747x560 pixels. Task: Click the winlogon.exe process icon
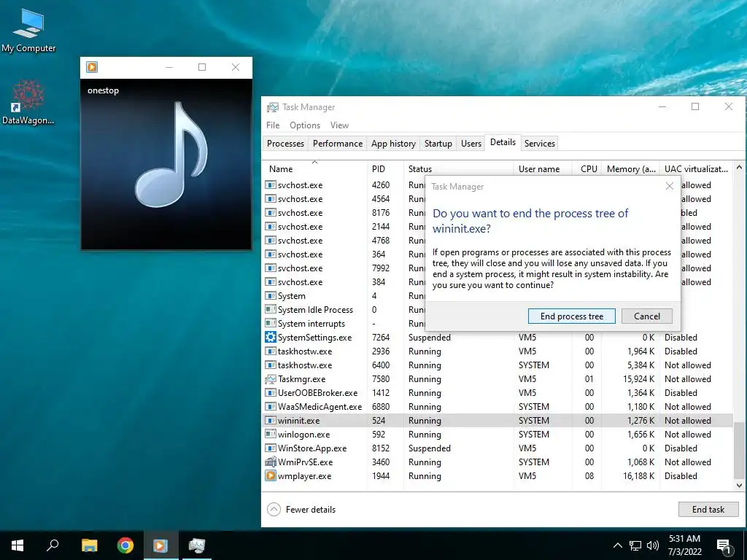[x=271, y=435]
